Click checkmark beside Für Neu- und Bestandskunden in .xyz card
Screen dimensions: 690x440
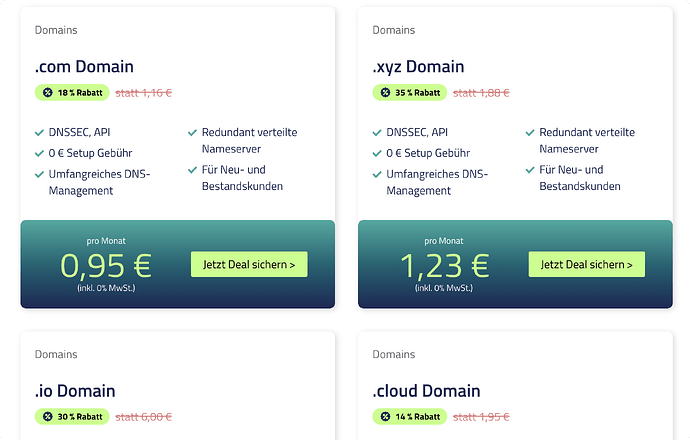tap(530, 170)
